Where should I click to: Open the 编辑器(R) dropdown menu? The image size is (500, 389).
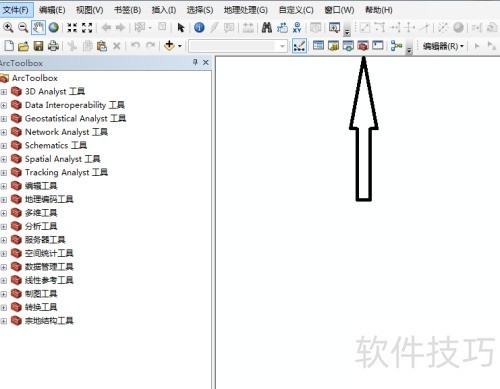click(x=443, y=46)
